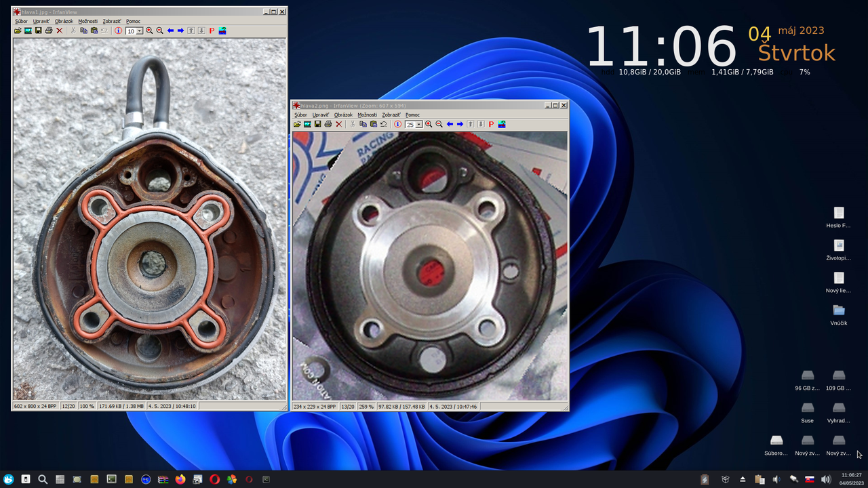The width and height of the screenshot is (868, 488).
Task: Click the About IrfanView icon in hlava1.jpg window
Action: [222, 30]
